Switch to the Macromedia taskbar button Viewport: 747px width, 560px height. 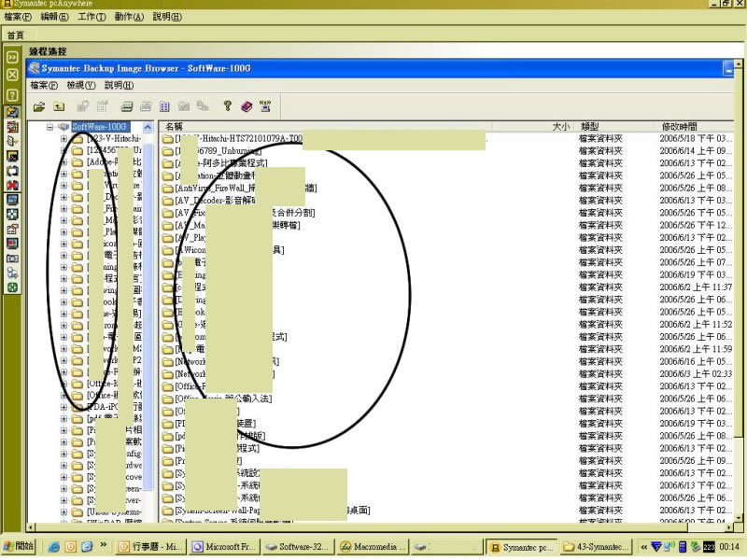tap(372, 547)
